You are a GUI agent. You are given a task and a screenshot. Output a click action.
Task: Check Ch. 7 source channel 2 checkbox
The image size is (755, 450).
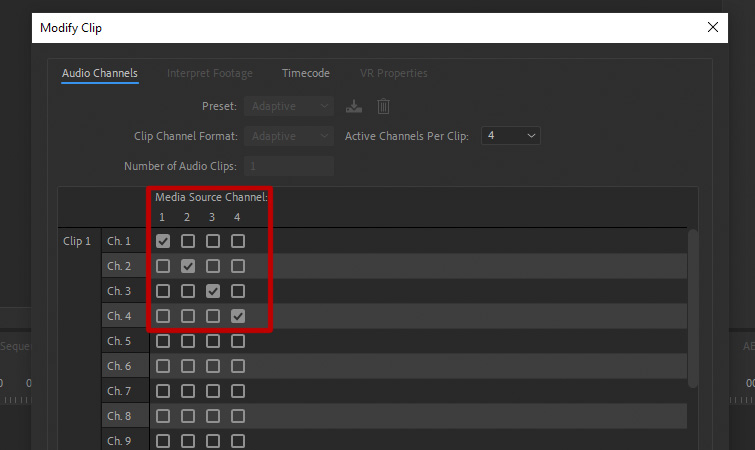click(188, 391)
